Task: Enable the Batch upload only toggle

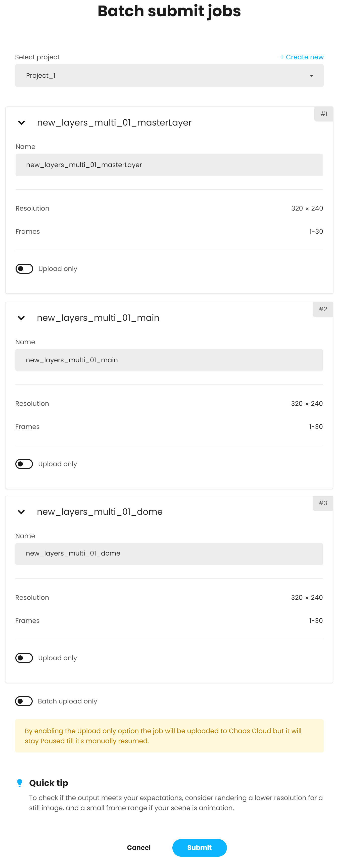Action: (24, 701)
